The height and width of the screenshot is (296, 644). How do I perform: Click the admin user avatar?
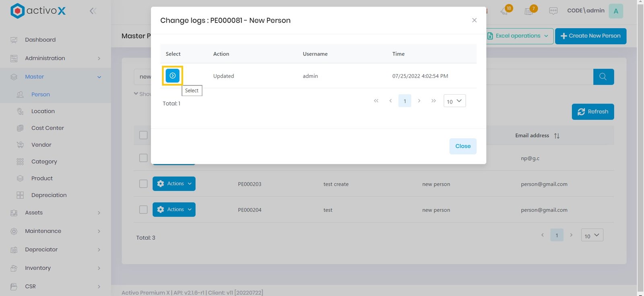[615, 11]
